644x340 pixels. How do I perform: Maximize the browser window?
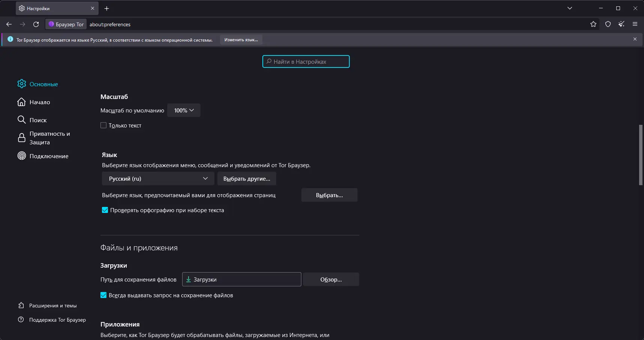(x=618, y=8)
